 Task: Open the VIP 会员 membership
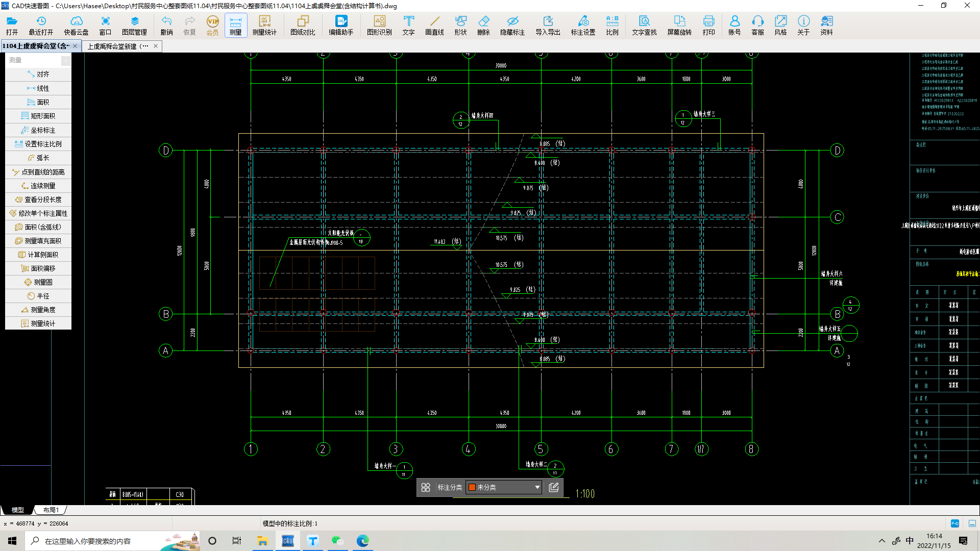tap(212, 25)
